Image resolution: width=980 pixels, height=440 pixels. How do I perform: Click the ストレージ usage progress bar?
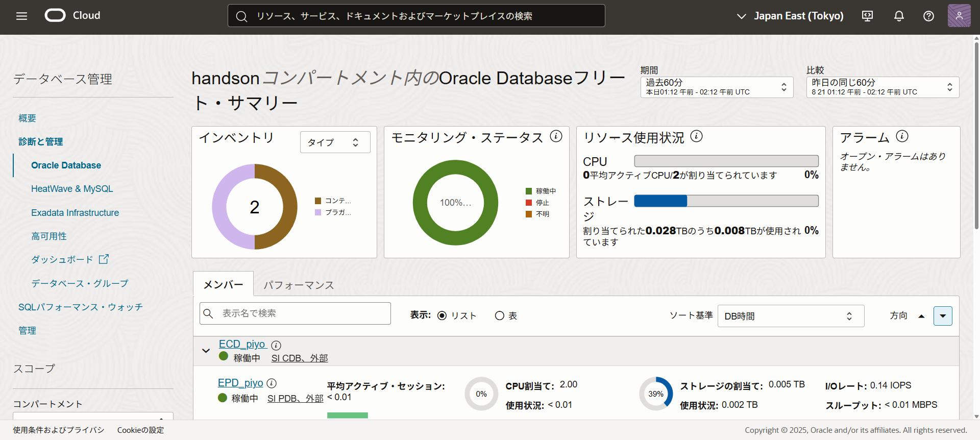(726, 201)
